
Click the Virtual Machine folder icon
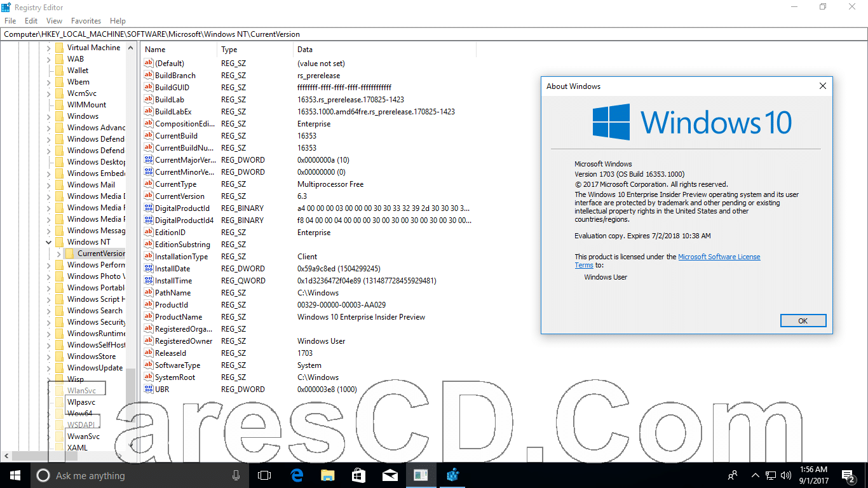click(60, 47)
